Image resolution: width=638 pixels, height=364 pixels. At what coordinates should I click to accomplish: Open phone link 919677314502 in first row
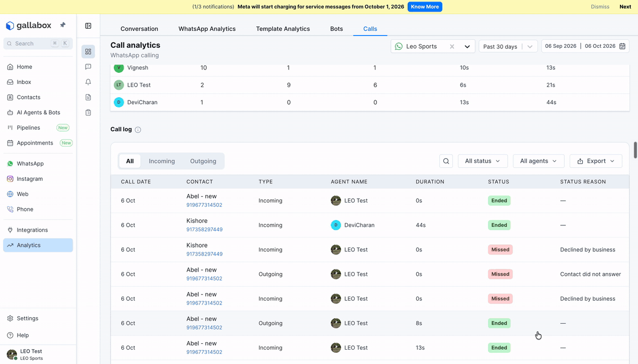pos(204,205)
